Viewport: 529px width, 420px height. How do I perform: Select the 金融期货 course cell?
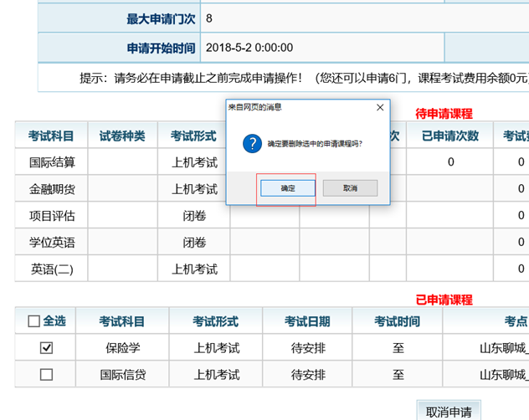tap(51, 189)
